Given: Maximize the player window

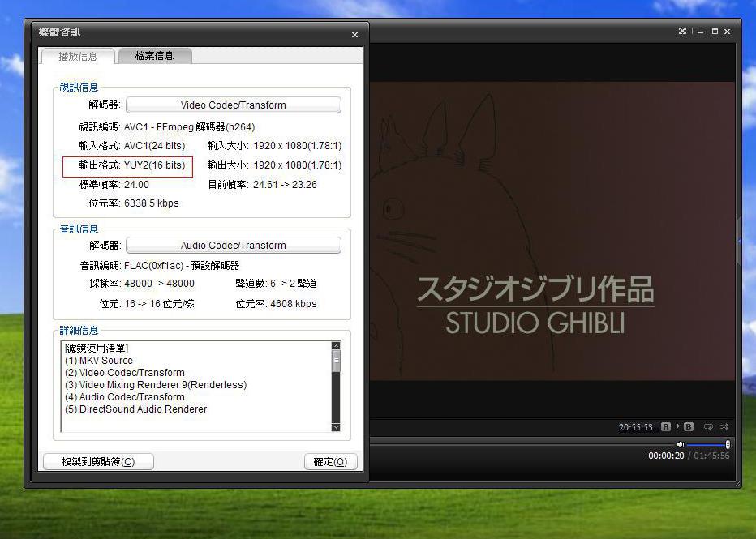Looking at the screenshot, I should click(x=715, y=32).
